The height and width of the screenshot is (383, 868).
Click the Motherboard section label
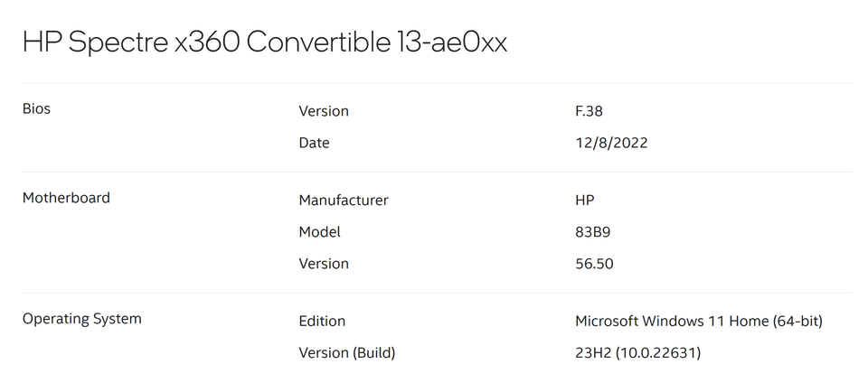click(x=66, y=197)
